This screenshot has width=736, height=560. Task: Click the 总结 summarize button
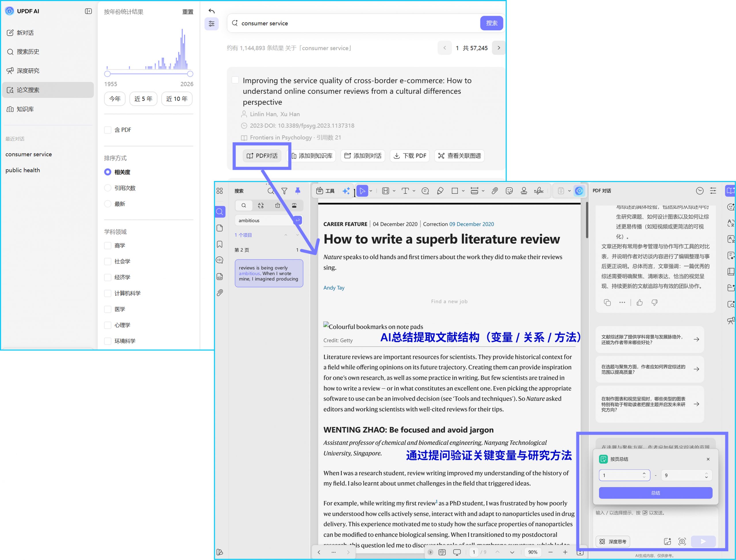click(x=655, y=493)
